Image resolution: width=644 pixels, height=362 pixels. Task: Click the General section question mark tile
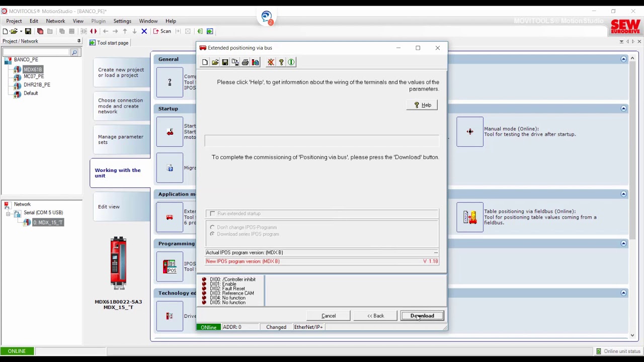pyautogui.click(x=170, y=82)
